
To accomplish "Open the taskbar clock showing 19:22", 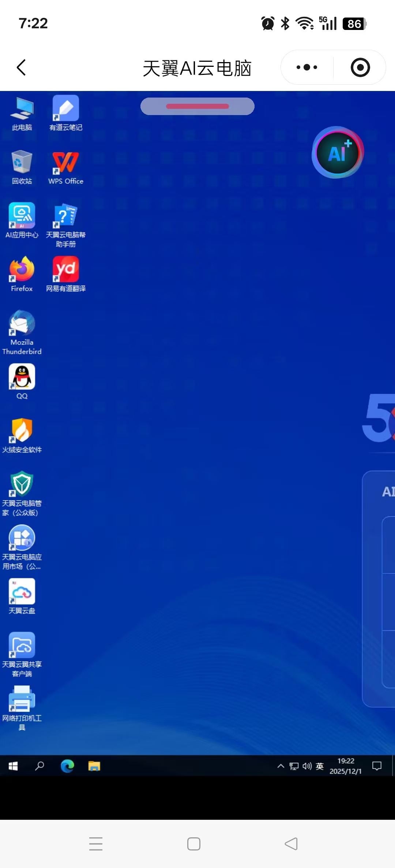I will tap(346, 766).
